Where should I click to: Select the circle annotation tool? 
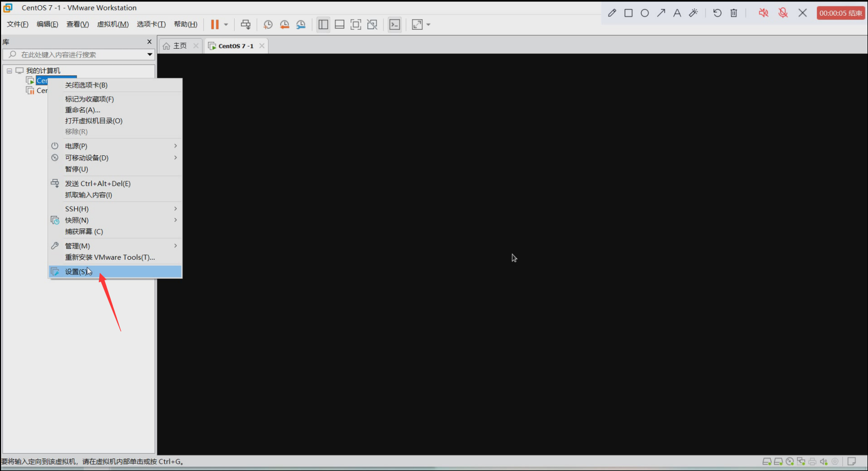[645, 13]
